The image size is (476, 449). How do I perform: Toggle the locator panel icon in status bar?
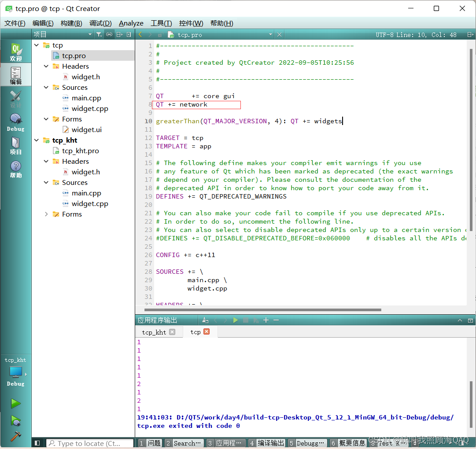pyautogui.click(x=38, y=443)
